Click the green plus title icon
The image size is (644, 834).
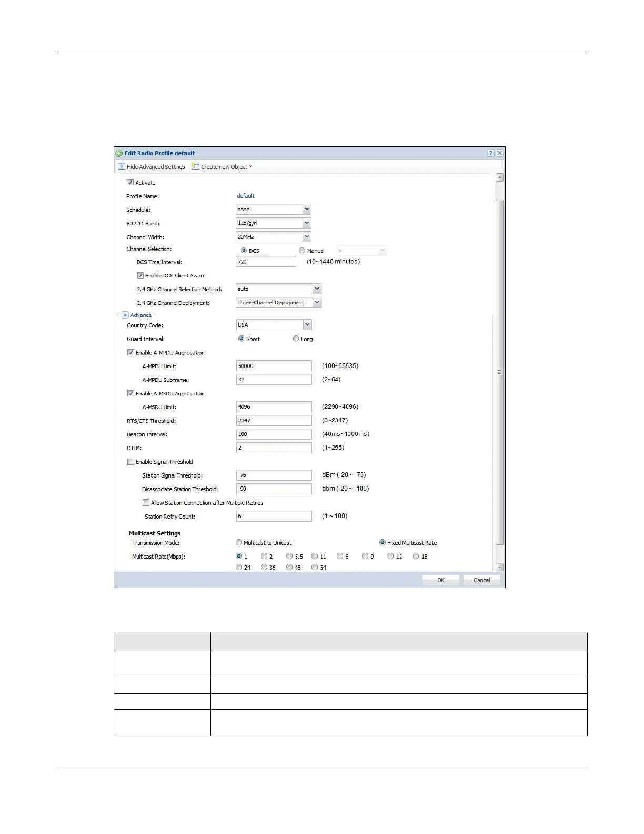119,153
